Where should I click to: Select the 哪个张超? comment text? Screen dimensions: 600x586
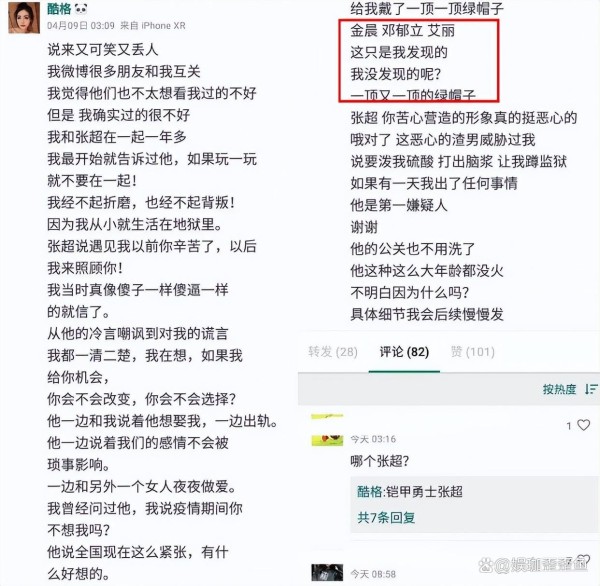click(380, 461)
